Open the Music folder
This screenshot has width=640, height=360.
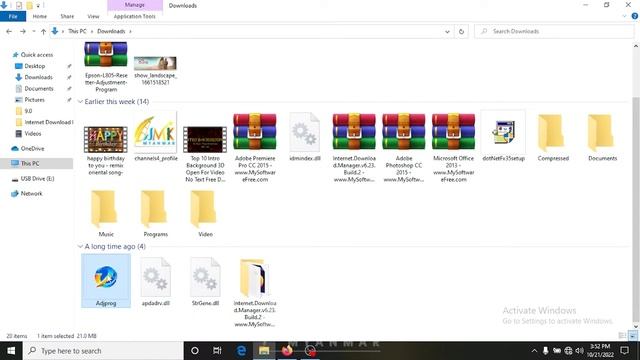pyautogui.click(x=106, y=213)
